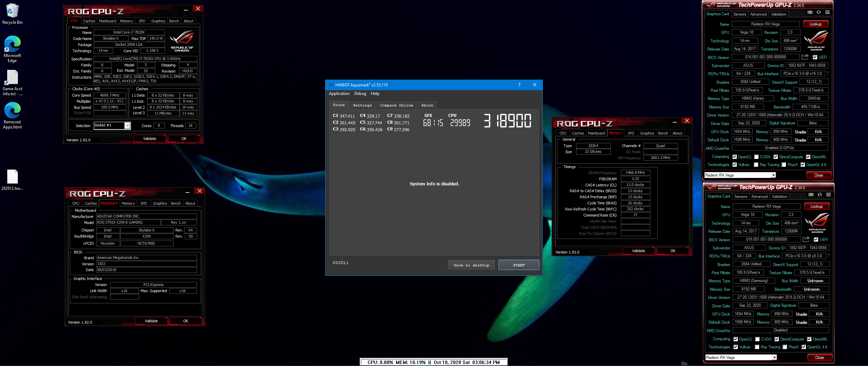The image size is (868, 366).
Task: Open the Application menu in HWBOT Aquamark
Action: (339, 94)
